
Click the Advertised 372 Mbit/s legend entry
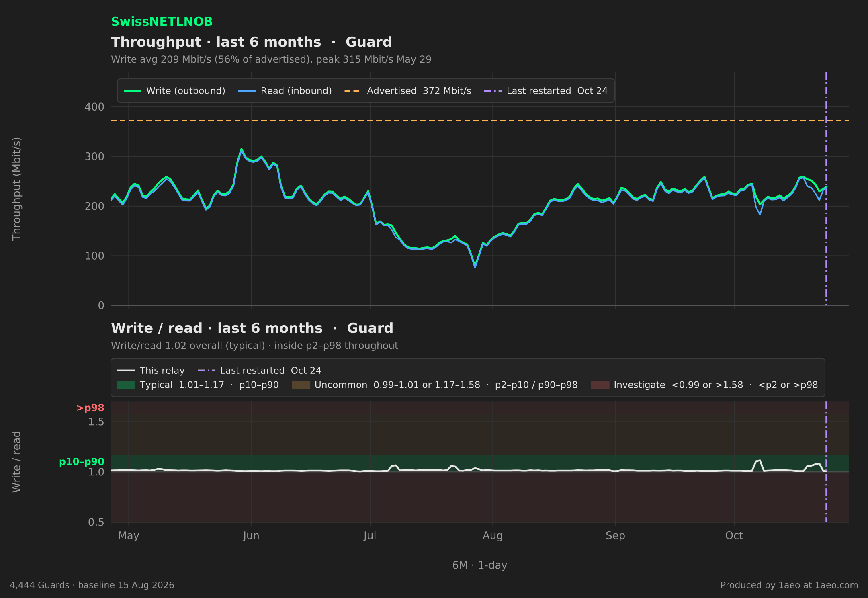pos(407,91)
